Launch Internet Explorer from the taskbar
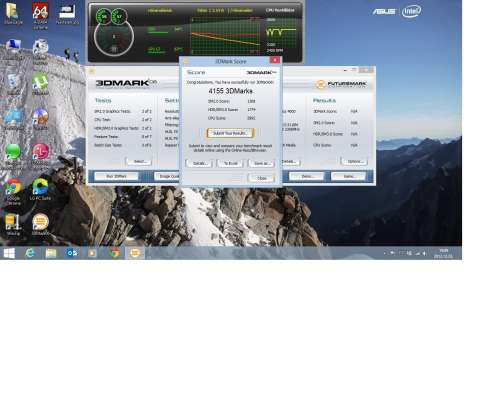The image size is (500, 406). tap(30, 253)
